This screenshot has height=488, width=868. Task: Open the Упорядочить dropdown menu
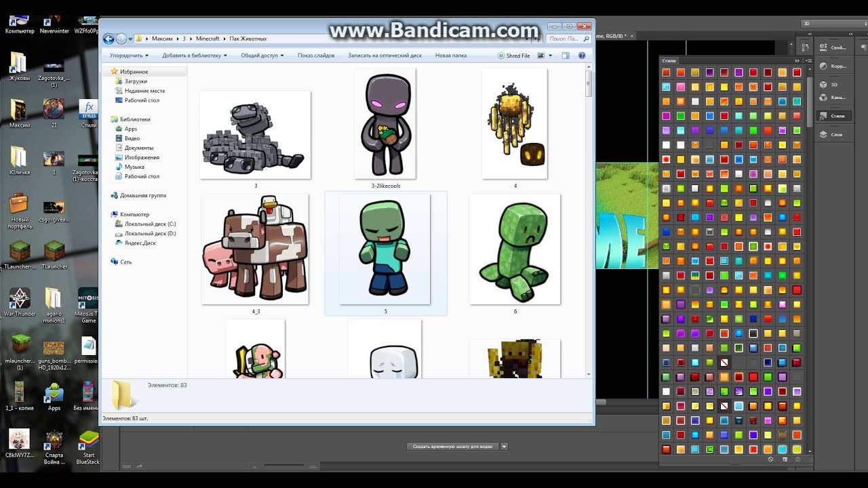coord(129,56)
